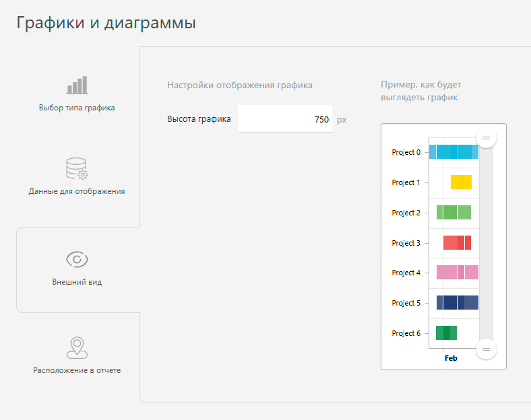Click the 'Project 1' axis label
531x420 pixels.
[x=406, y=182]
